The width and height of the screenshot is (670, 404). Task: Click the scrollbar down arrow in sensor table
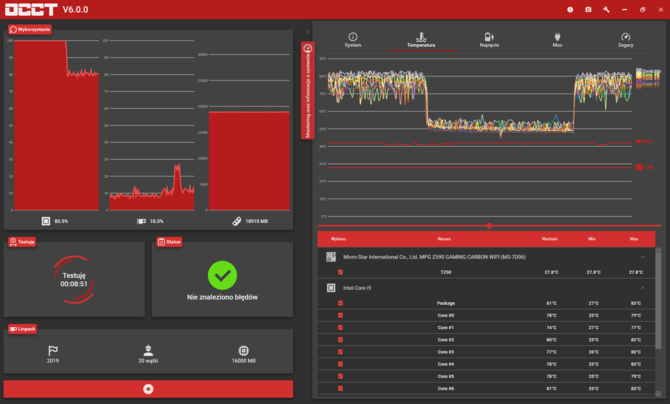pyautogui.click(x=658, y=393)
